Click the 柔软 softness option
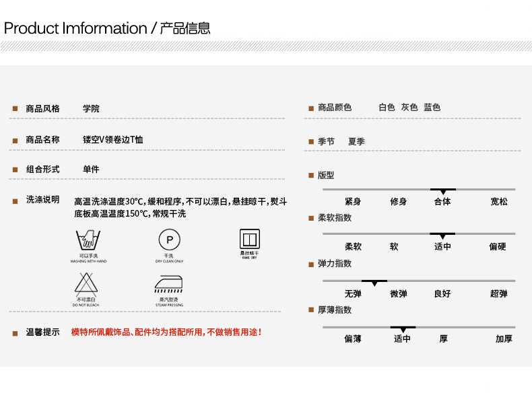Image resolution: width=532 pixels, height=393 pixels. pyautogui.click(x=353, y=246)
